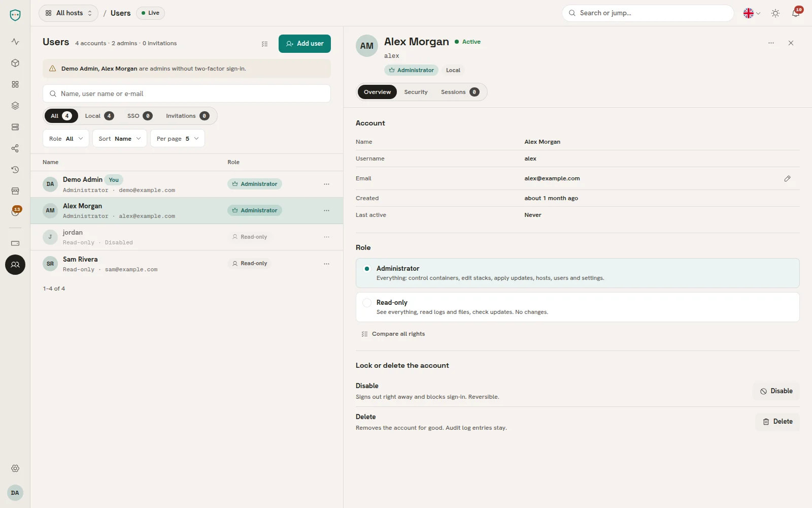The height and width of the screenshot is (508, 812).
Task: Click the checklist icon beside Add user
Action: [x=264, y=44]
